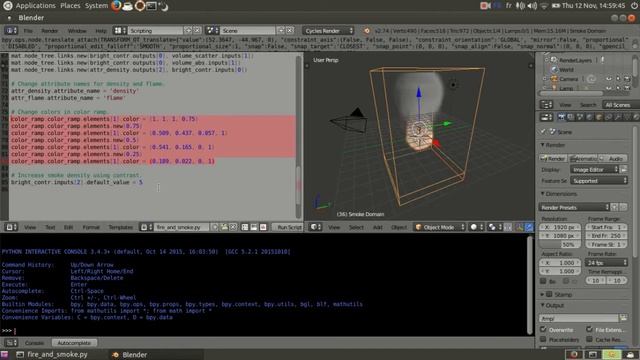
Task: Select the Scene properties tab icon
Action: (x=580, y=118)
